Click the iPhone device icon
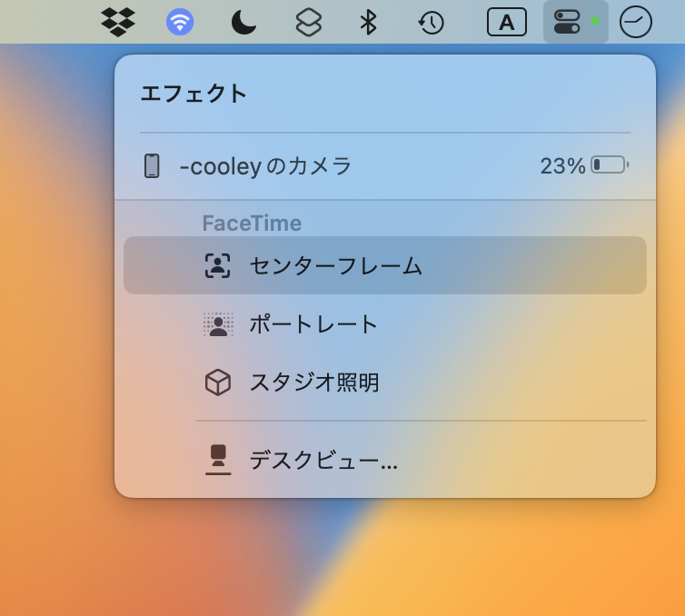 [152, 166]
